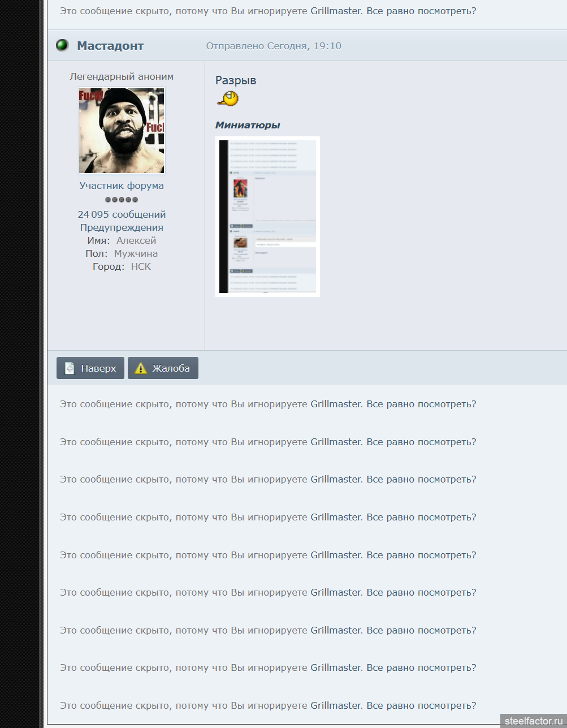Image resolution: width=567 pixels, height=728 pixels.
Task: Open the Мастадонт username profile link
Action: coord(110,46)
